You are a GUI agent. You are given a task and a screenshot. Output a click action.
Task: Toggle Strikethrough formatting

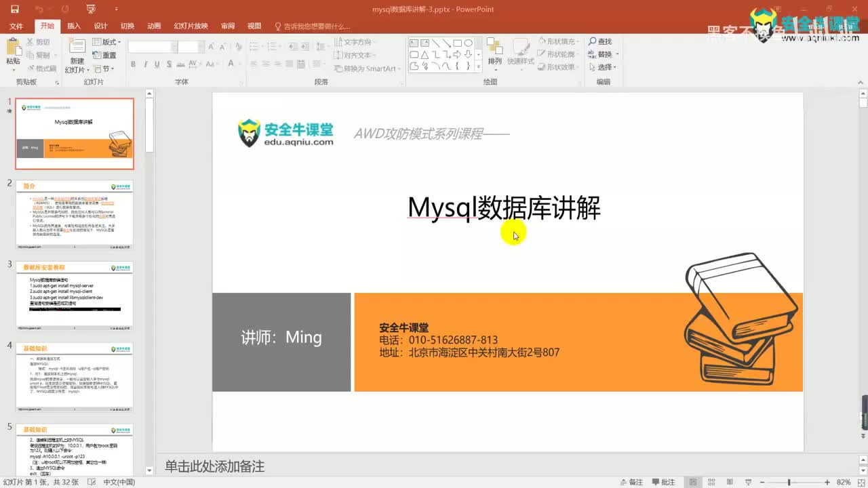point(181,65)
